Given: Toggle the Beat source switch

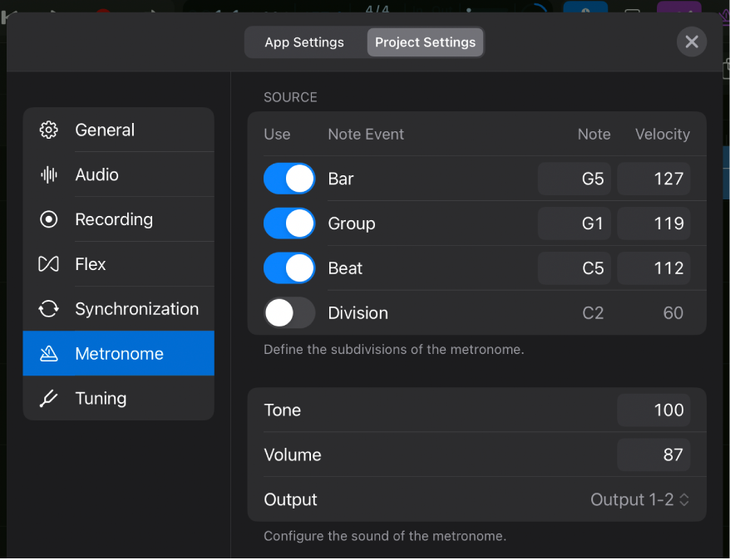Looking at the screenshot, I should [x=289, y=268].
